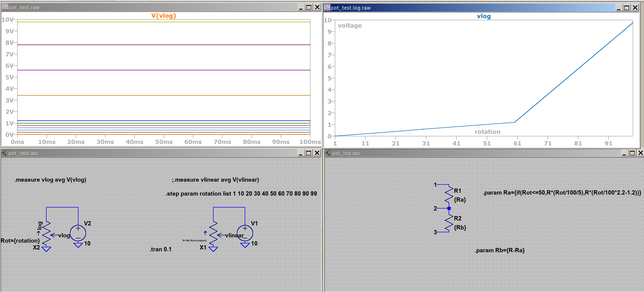The image size is (644, 292).
Task: Click the blue vlog trace label
Action: [484, 16]
